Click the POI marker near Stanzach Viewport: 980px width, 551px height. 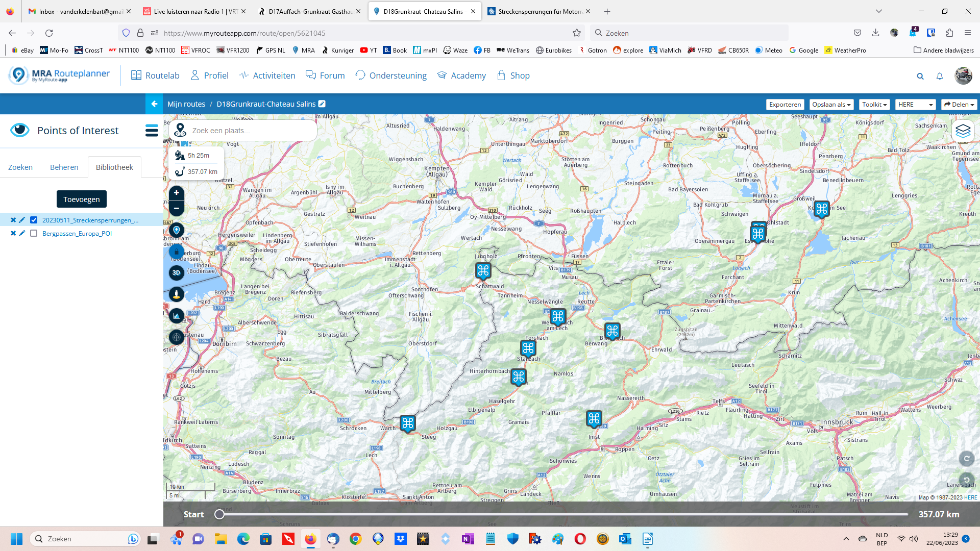click(528, 349)
